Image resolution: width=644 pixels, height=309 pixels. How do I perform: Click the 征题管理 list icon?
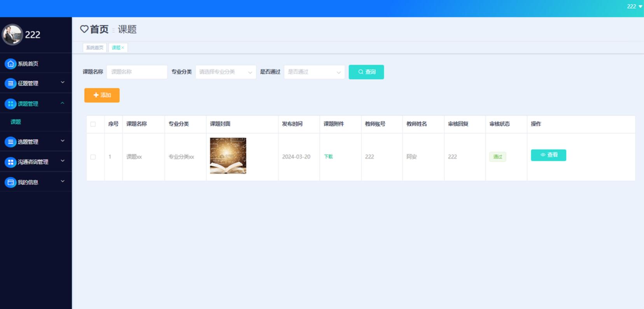click(x=10, y=83)
